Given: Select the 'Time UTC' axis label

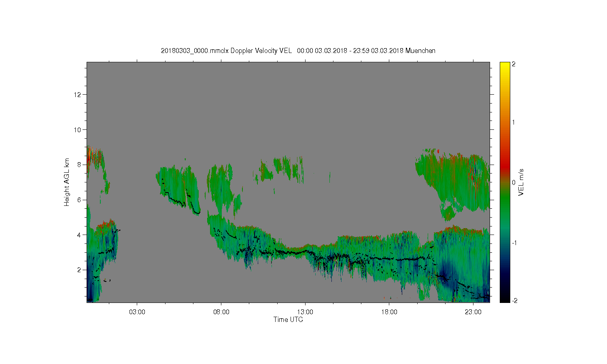Looking at the screenshot, I should click(x=288, y=320).
